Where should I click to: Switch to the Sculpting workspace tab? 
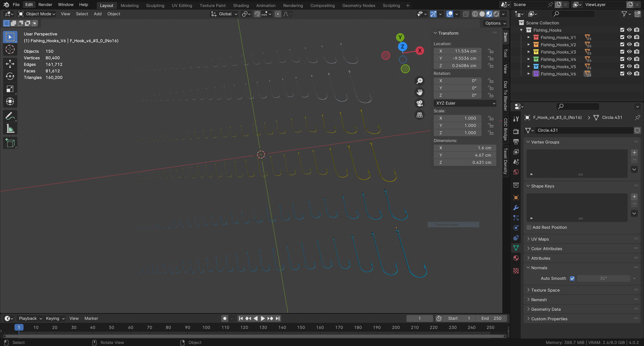click(x=155, y=5)
